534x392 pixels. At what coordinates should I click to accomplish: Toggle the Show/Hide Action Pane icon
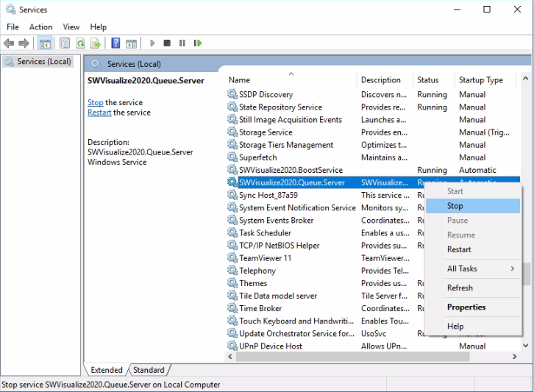pyautogui.click(x=131, y=43)
